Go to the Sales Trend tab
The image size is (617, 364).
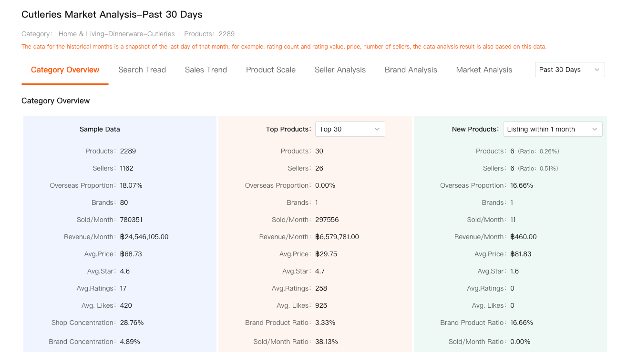pyautogui.click(x=206, y=70)
